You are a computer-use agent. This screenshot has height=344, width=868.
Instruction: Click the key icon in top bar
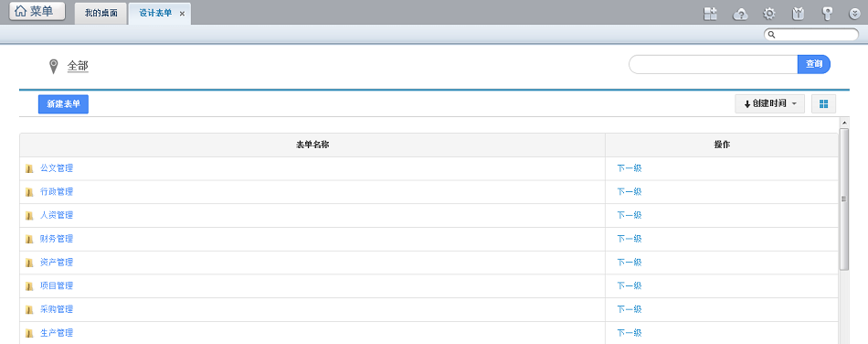pos(828,15)
